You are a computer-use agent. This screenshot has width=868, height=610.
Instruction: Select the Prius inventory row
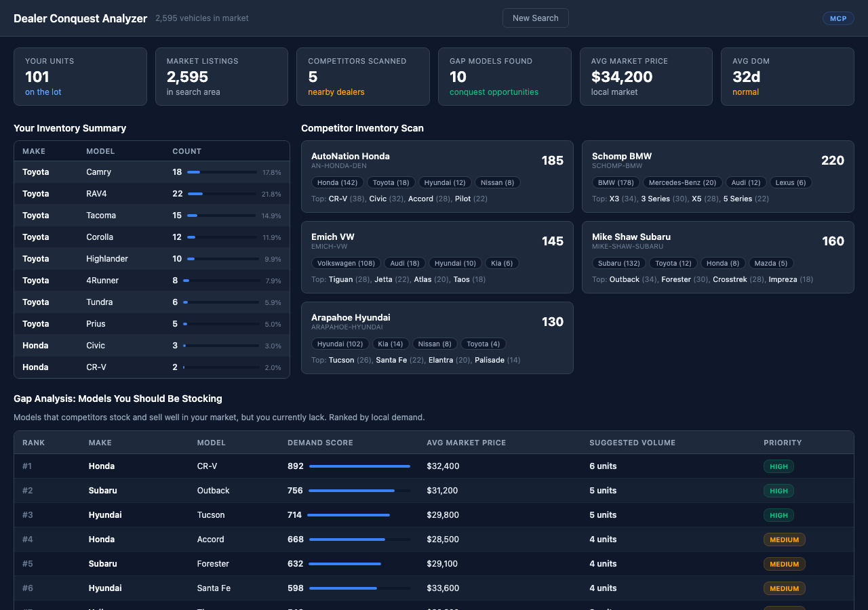pos(152,324)
